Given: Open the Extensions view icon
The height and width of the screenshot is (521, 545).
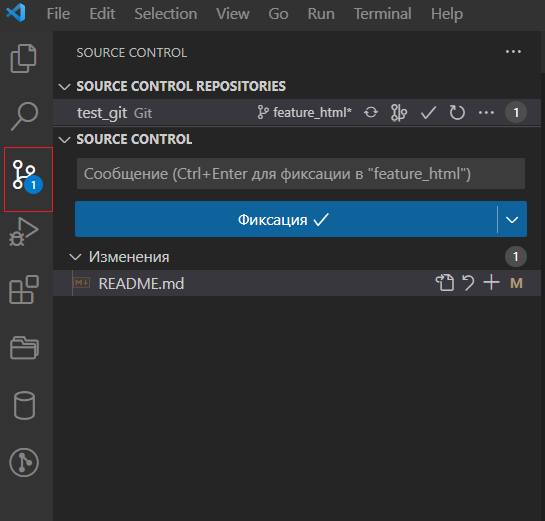Looking at the screenshot, I should coord(24,290).
